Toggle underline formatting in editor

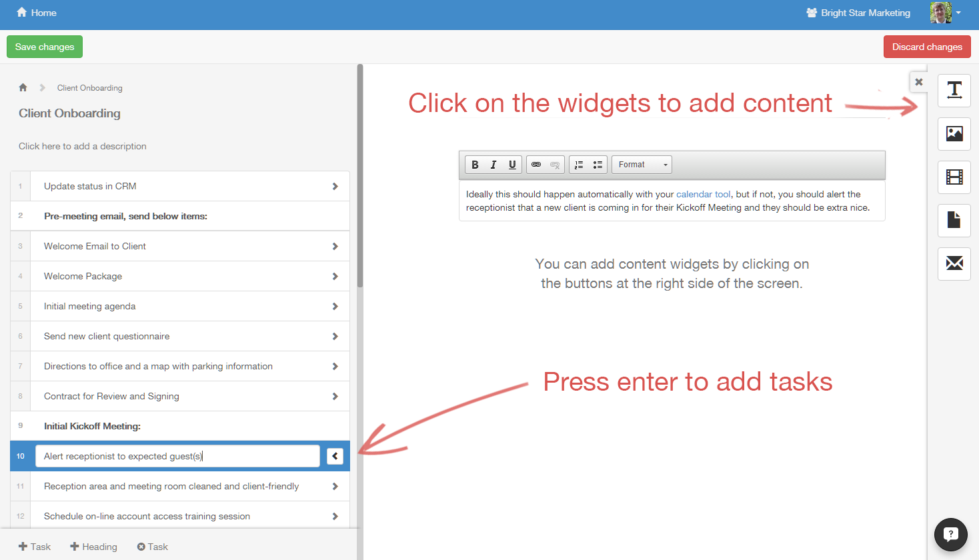pos(512,165)
